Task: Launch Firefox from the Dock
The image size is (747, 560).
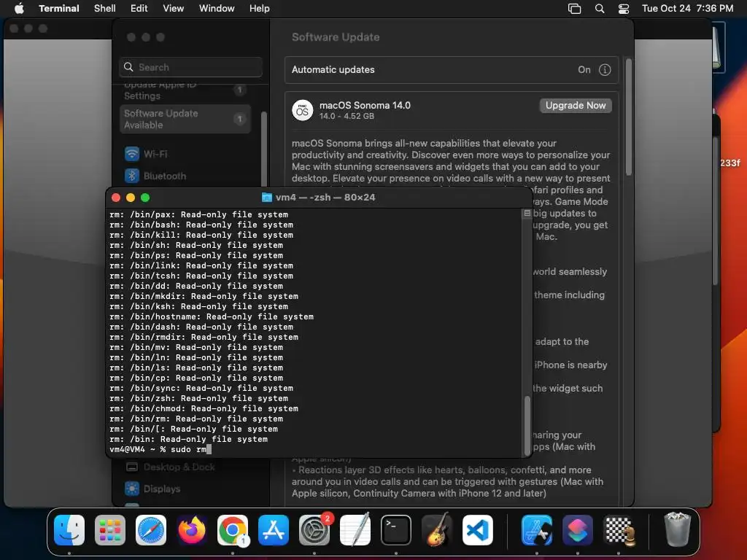Action: [192, 530]
